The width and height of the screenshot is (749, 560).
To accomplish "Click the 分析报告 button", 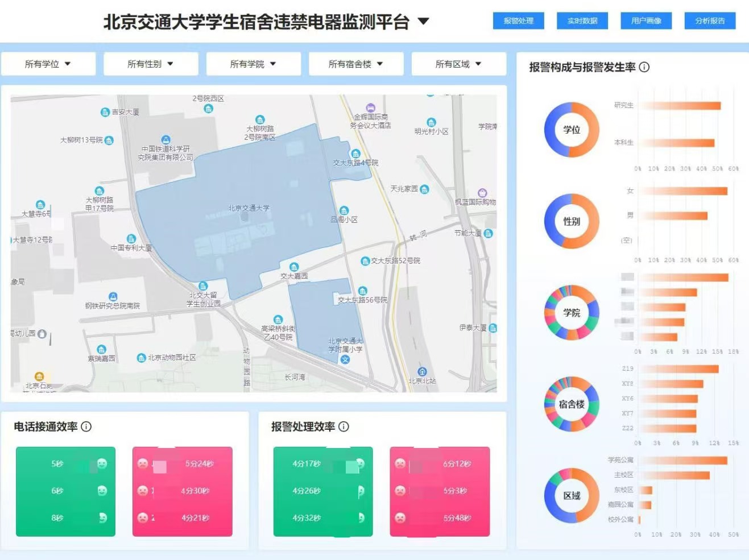I will (710, 20).
